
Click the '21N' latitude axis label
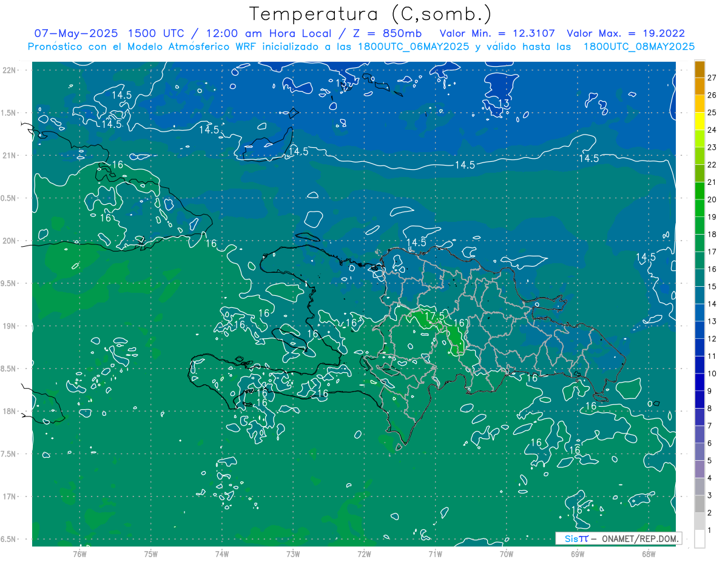9,155
